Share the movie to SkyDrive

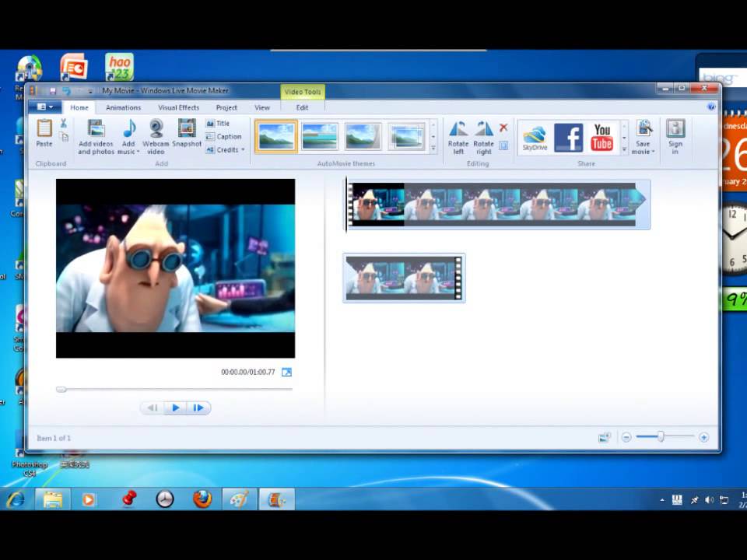point(535,138)
